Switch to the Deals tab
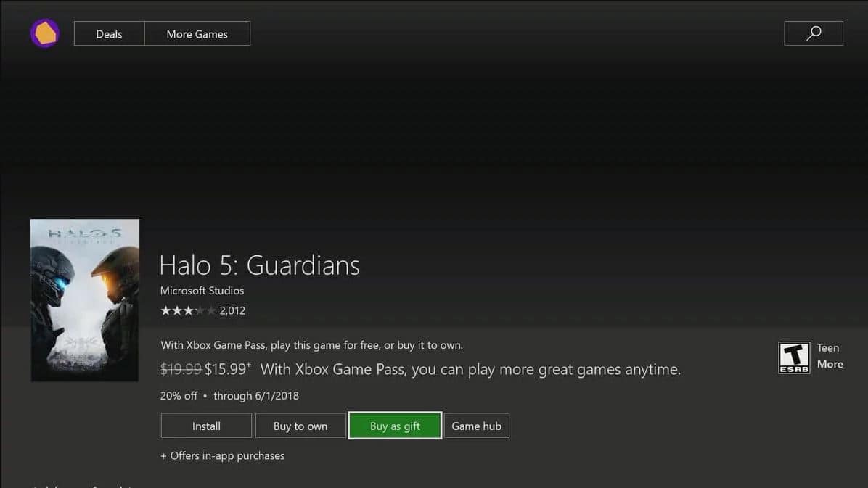The height and width of the screenshot is (488, 868). 109,34
